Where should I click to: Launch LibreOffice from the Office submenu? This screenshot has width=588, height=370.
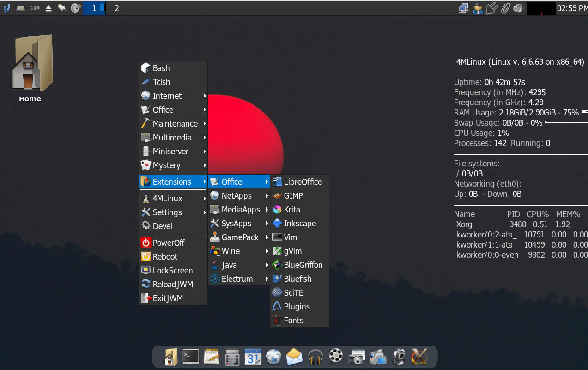tap(303, 182)
